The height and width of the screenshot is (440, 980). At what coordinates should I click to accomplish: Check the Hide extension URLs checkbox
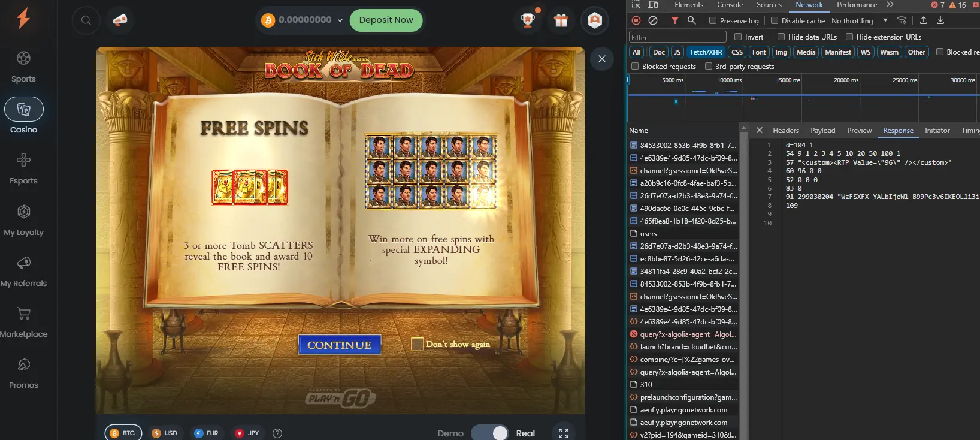tap(849, 37)
